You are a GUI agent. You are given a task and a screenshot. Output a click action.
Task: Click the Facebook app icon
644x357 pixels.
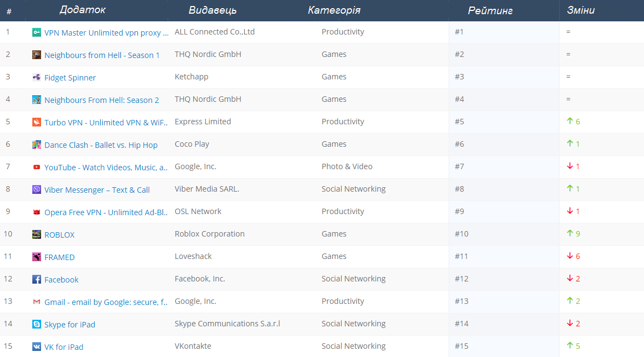[x=37, y=279]
